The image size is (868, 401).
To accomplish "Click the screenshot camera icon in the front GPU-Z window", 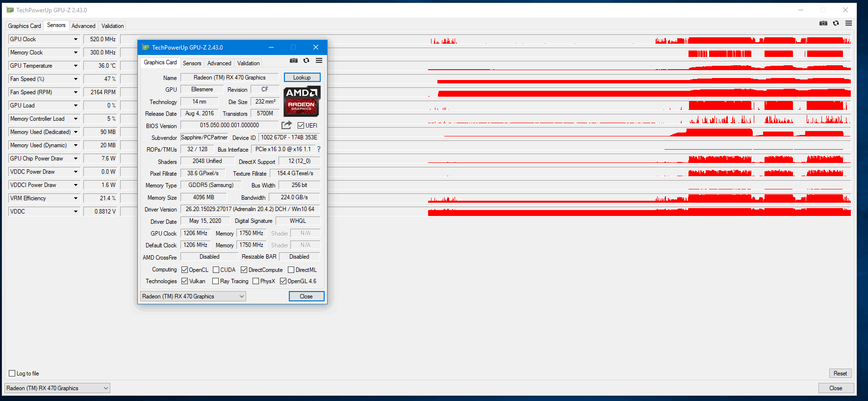I will point(293,60).
